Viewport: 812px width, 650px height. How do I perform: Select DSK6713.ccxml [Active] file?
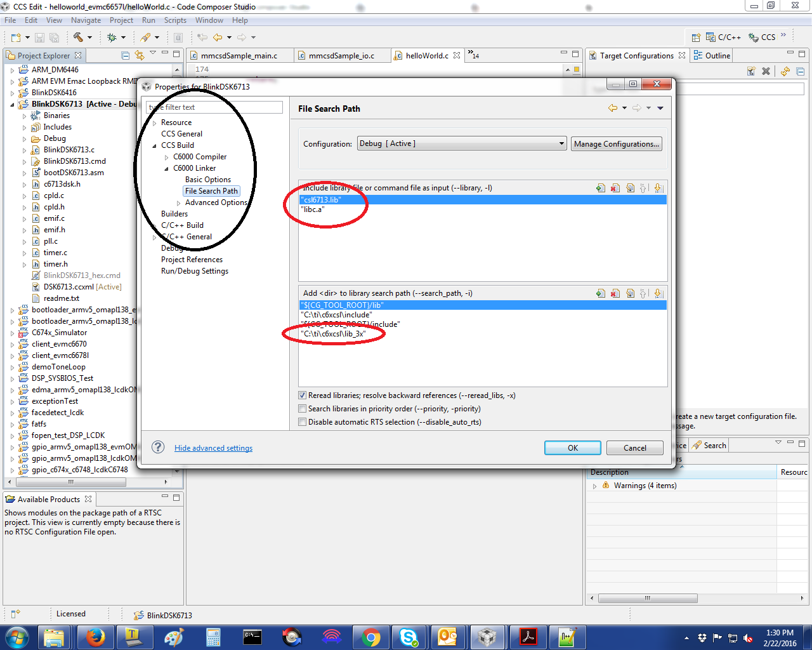coord(82,287)
